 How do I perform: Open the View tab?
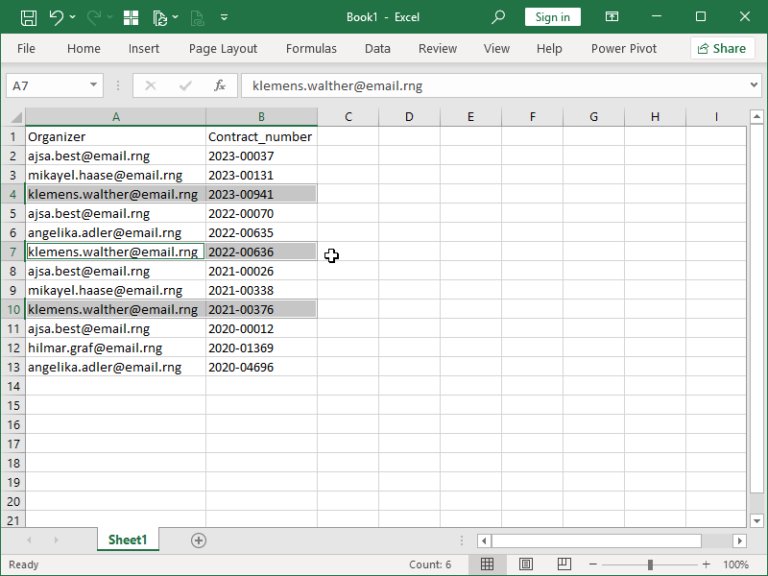tap(496, 48)
